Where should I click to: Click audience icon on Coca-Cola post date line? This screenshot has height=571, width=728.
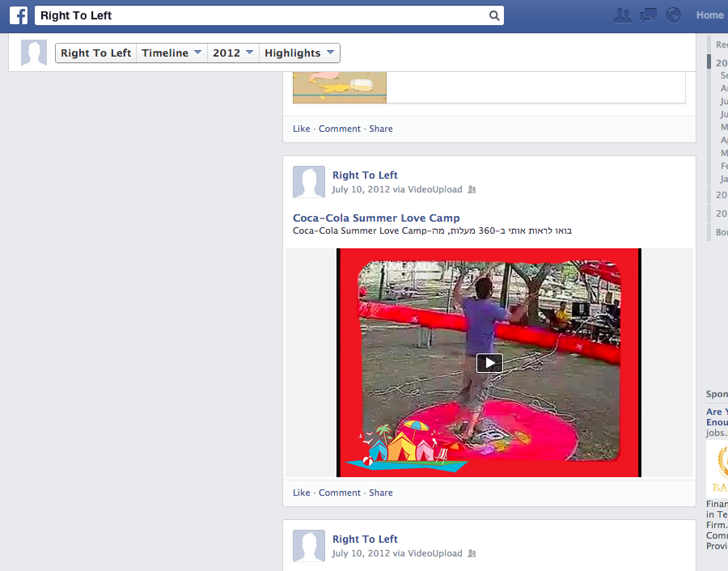(472, 189)
